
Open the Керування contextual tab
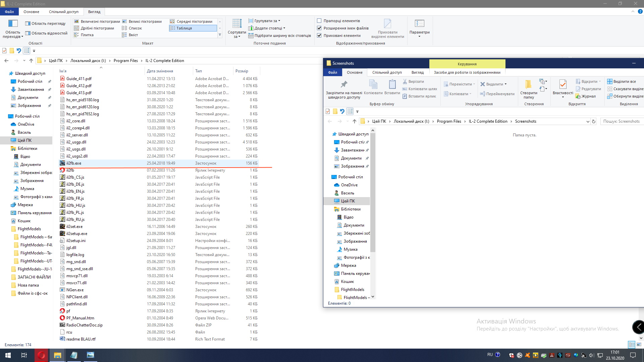point(467,64)
